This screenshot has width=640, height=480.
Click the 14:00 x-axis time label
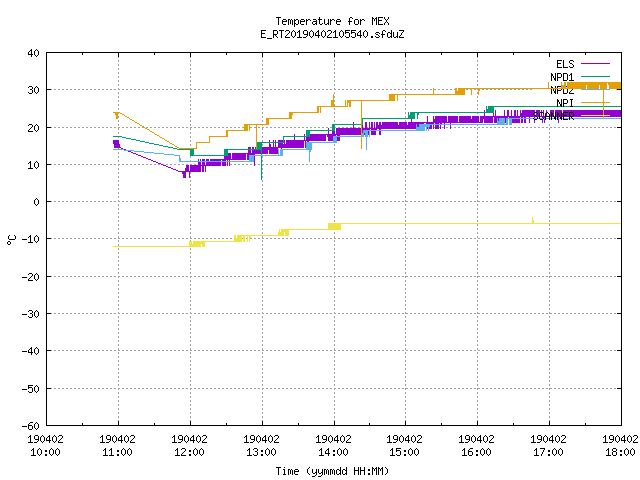(x=333, y=452)
